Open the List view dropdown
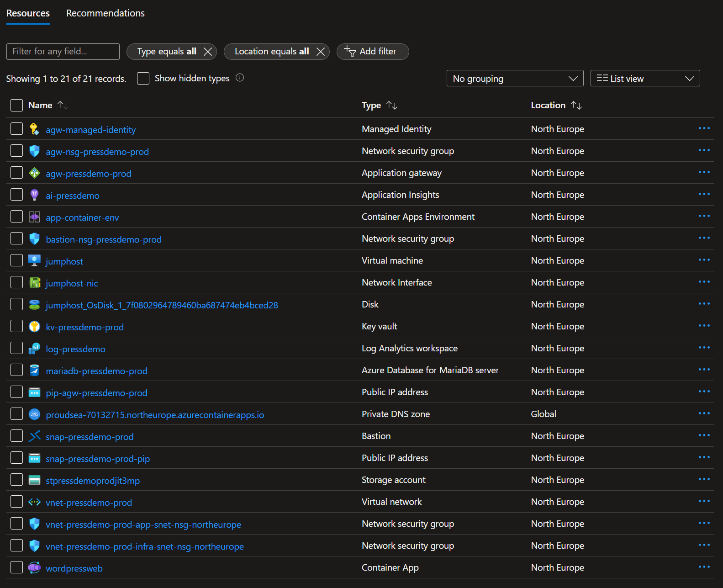The image size is (723, 588). (645, 78)
